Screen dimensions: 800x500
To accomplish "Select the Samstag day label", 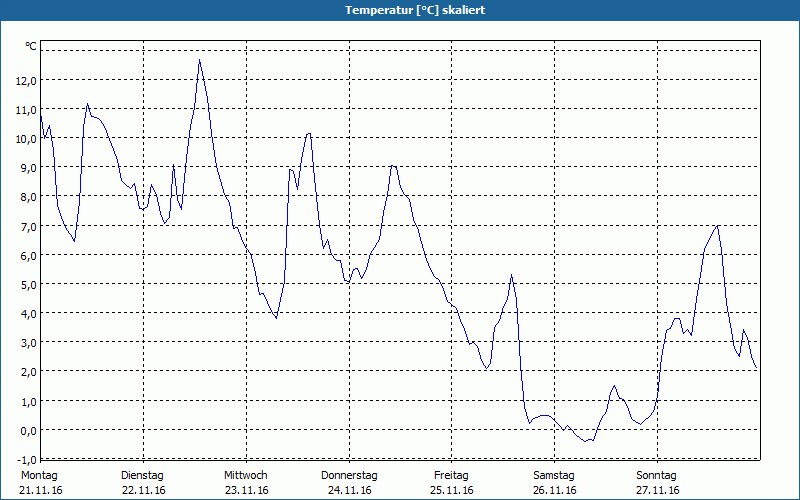I will coord(554,476).
